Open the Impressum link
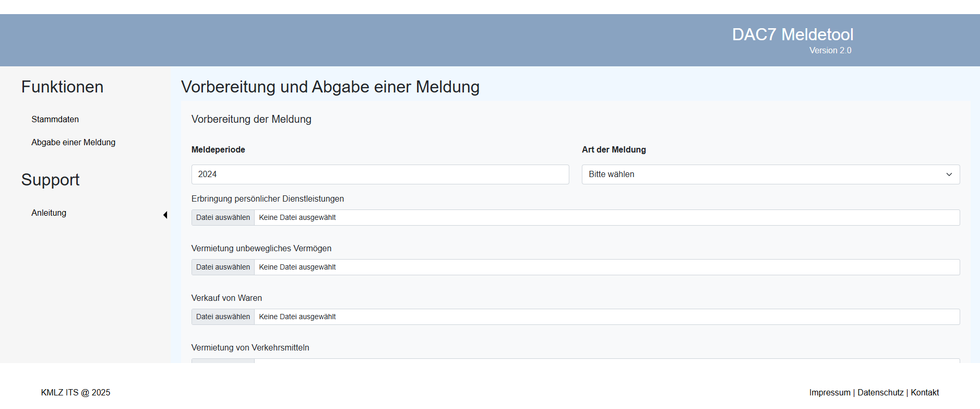Viewport: 980px width, 409px height. click(x=829, y=392)
